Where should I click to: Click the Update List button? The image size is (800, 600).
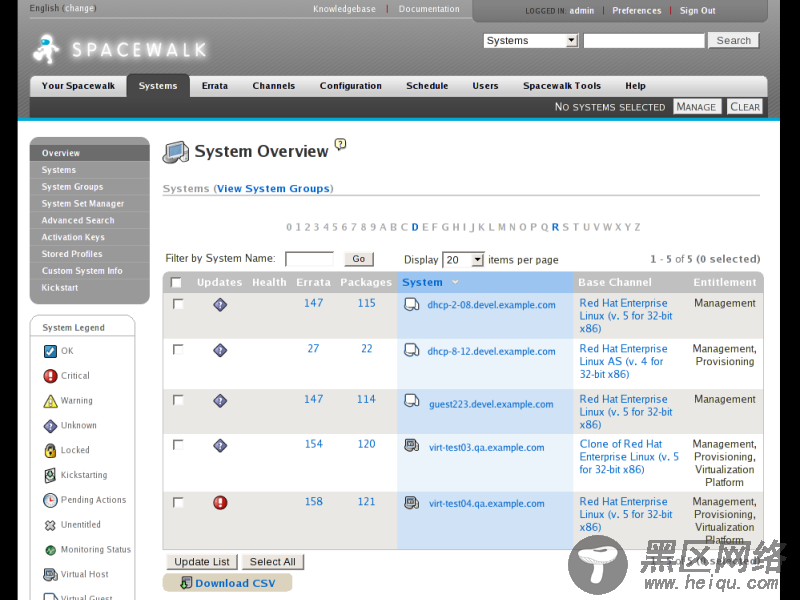point(202,562)
